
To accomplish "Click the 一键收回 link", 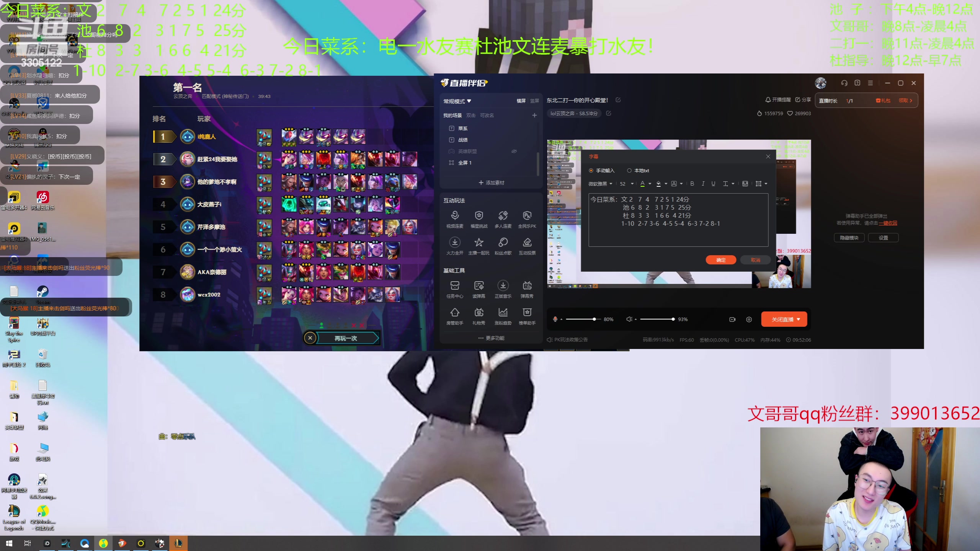I will pyautogui.click(x=888, y=223).
